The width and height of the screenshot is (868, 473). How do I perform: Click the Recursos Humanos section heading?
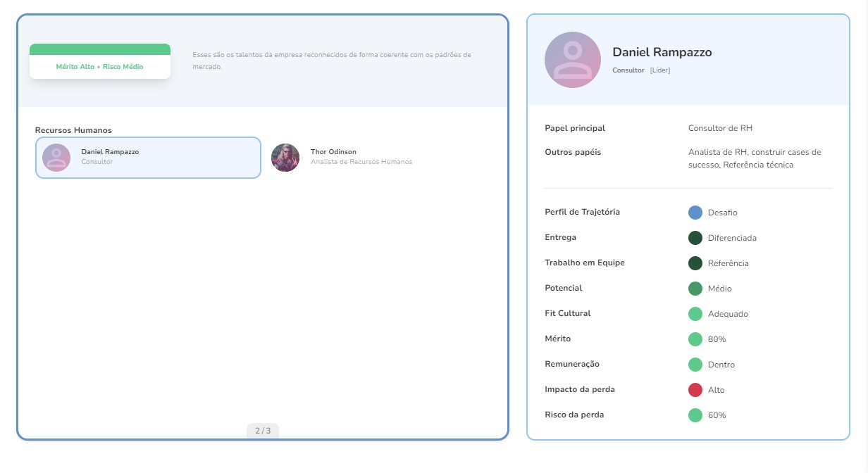pos(73,130)
